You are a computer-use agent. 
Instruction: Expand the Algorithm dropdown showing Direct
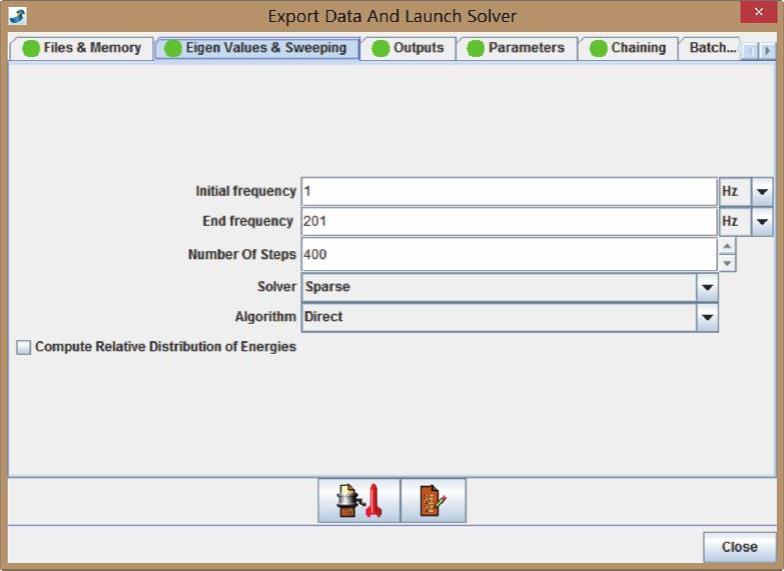coord(707,317)
